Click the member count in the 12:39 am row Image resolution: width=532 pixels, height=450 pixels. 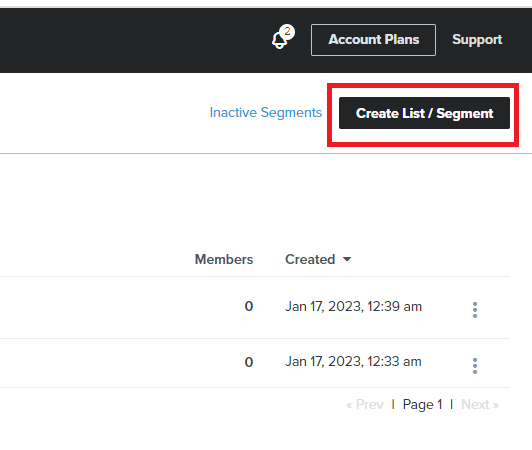[249, 306]
